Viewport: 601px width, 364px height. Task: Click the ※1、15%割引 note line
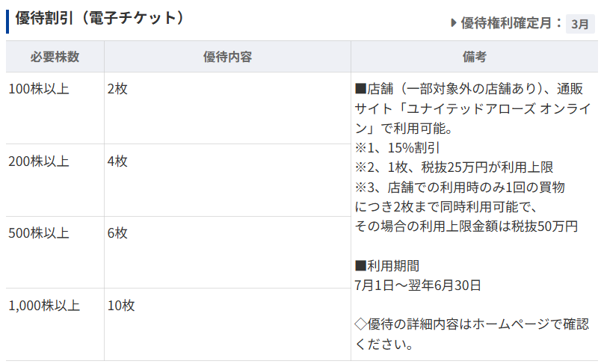tap(397, 147)
